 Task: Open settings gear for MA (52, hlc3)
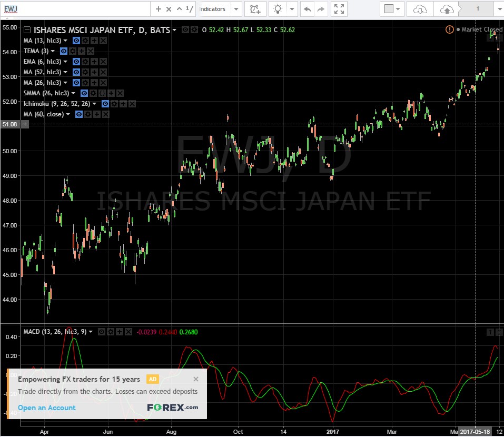click(x=85, y=72)
